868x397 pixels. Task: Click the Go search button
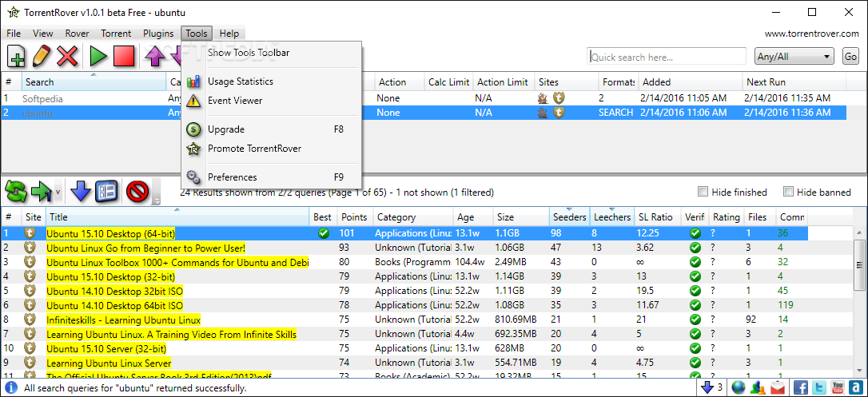pyautogui.click(x=850, y=57)
